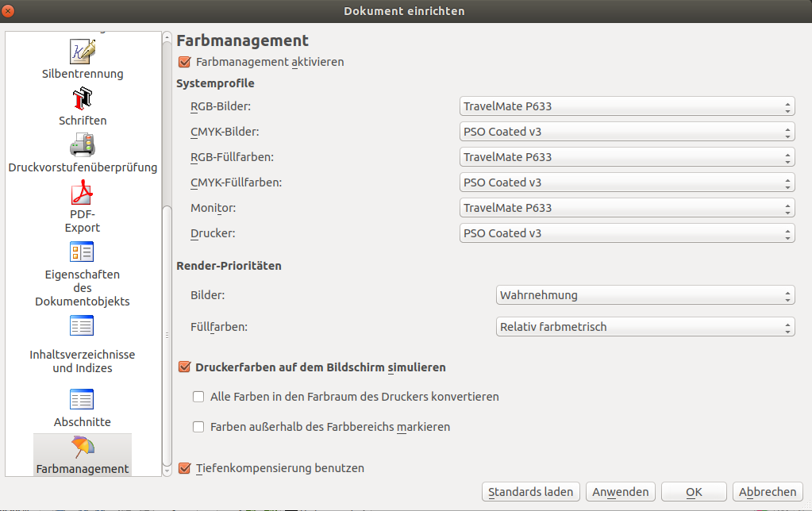Open the RGB-Bilder profile dropdown

[x=626, y=106]
